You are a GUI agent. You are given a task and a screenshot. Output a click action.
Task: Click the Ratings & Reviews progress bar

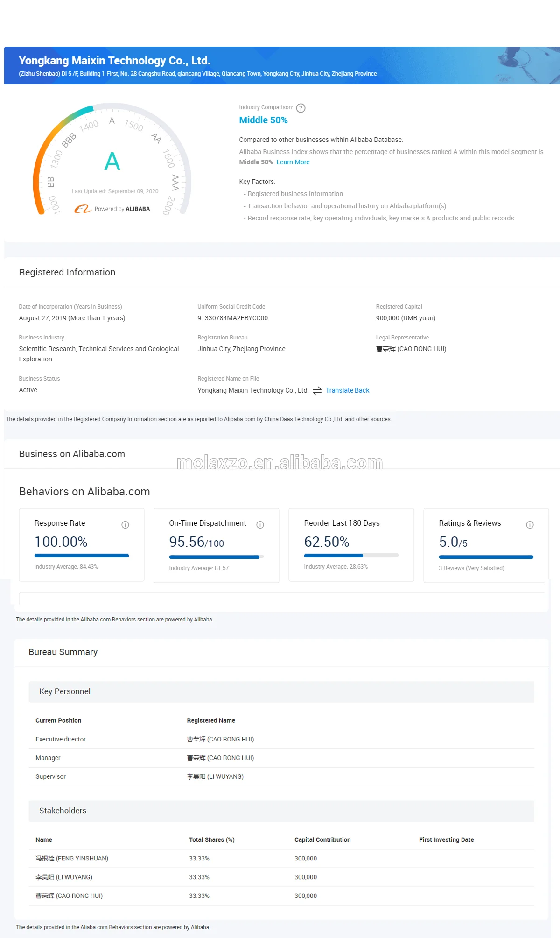point(486,557)
